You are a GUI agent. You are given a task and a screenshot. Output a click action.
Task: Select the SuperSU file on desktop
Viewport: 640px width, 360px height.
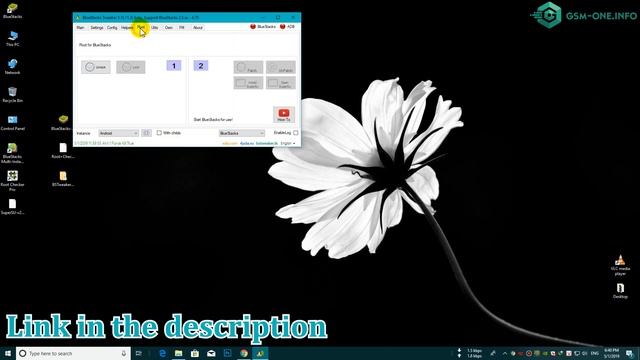[12, 207]
